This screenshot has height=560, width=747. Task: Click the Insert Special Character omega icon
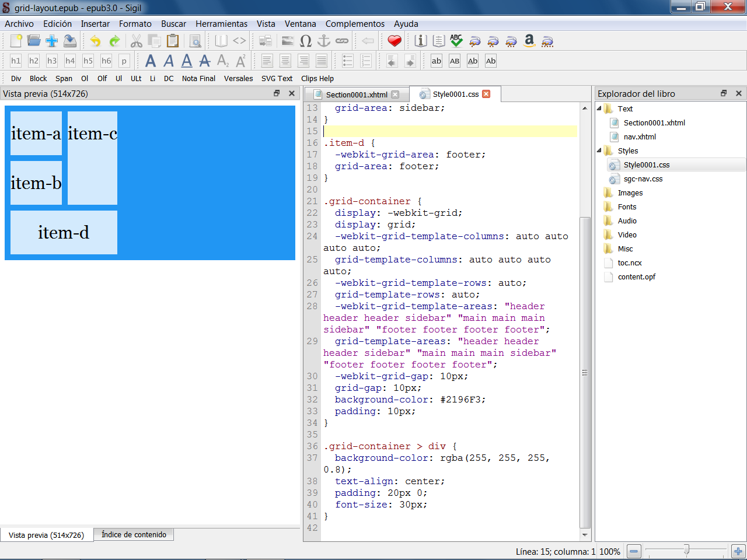pos(305,41)
